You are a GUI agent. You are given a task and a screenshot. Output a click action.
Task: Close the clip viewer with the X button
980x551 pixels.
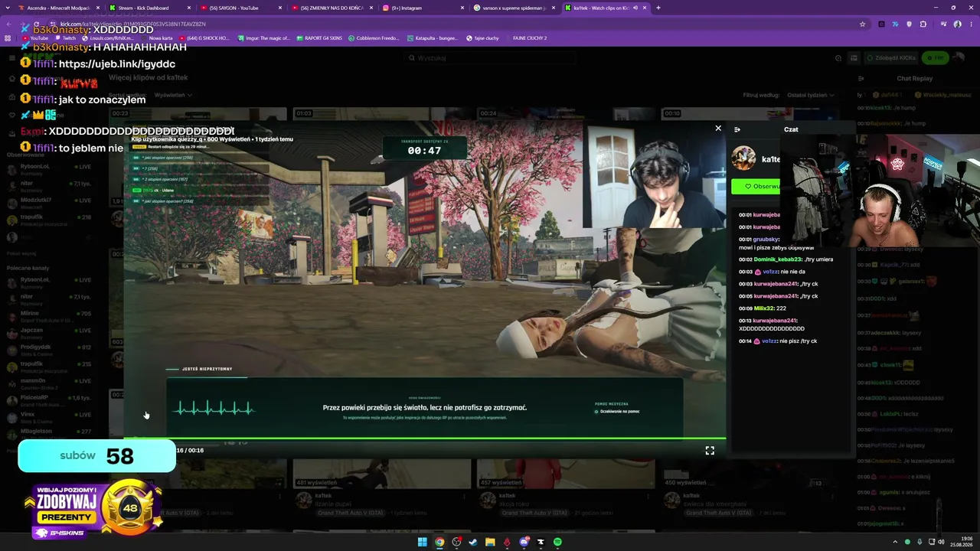(718, 129)
